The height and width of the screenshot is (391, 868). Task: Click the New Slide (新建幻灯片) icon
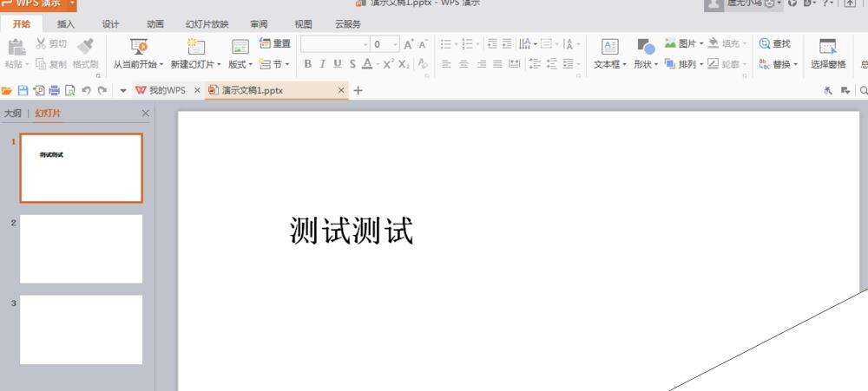(x=195, y=47)
